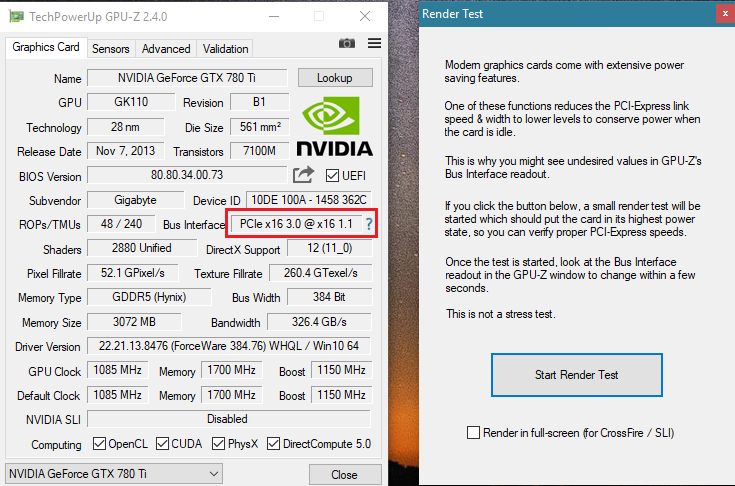This screenshot has width=735, height=486.
Task: Click the 'Driver Version' label
Action: (48, 347)
